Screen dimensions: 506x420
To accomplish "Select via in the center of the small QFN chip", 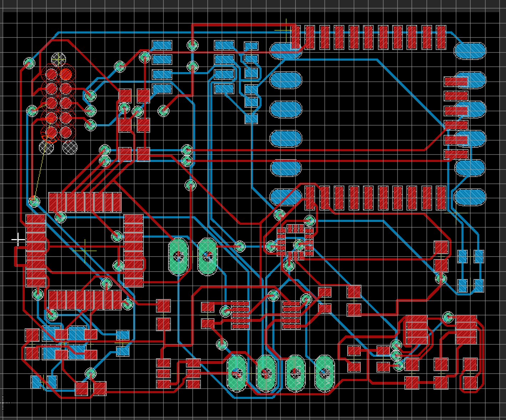I will (x=299, y=245).
